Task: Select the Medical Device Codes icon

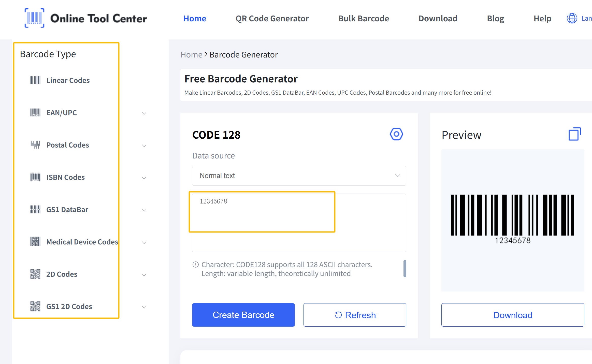Action: pos(35,242)
